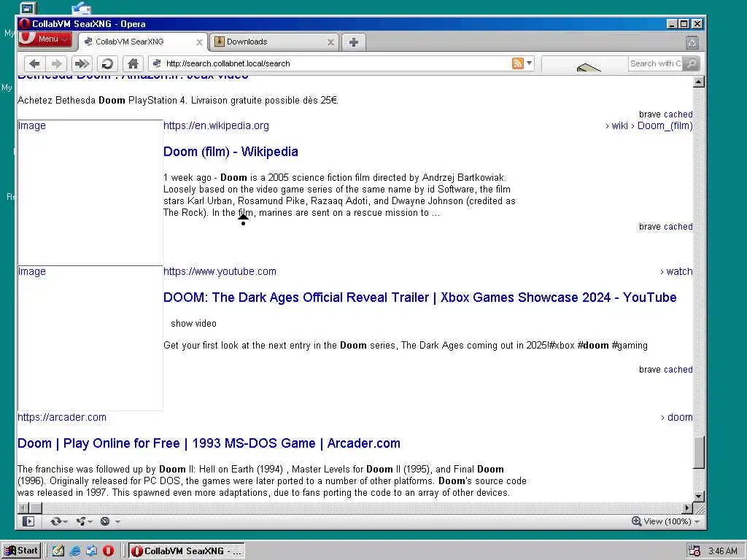Open the Doom (film) - Wikipedia result
The height and width of the screenshot is (560, 747).
tap(231, 152)
